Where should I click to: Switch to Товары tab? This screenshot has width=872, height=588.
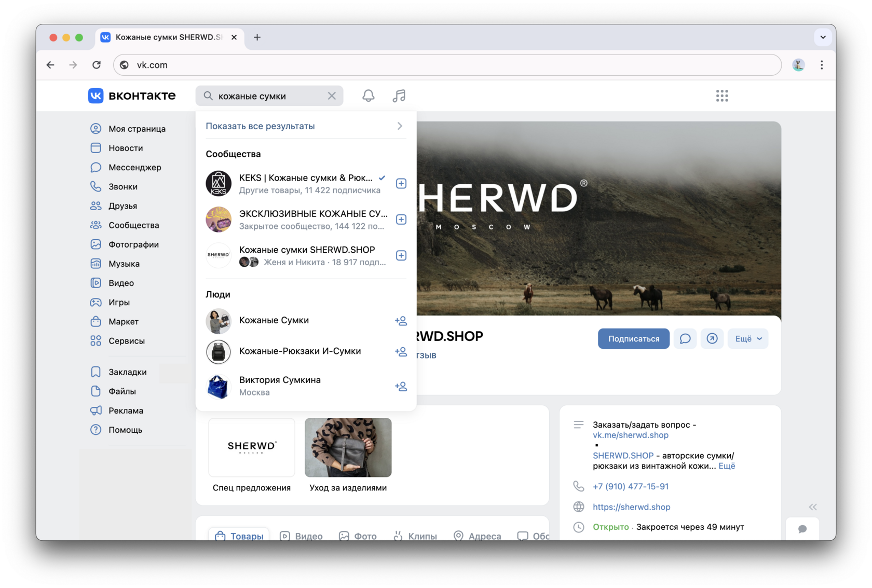(x=239, y=536)
